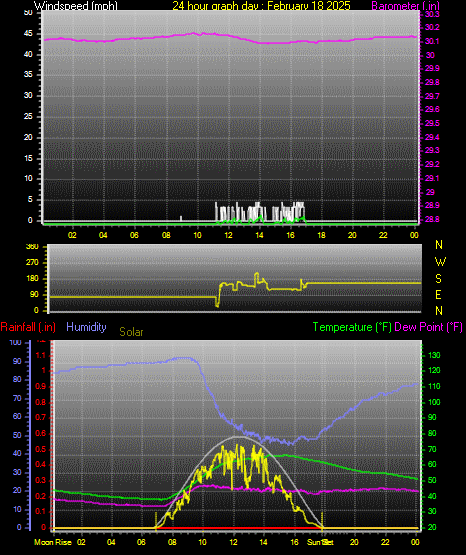The height and width of the screenshot is (555, 466).
Task: Click the Sun Set marker label
Action: (x=320, y=542)
